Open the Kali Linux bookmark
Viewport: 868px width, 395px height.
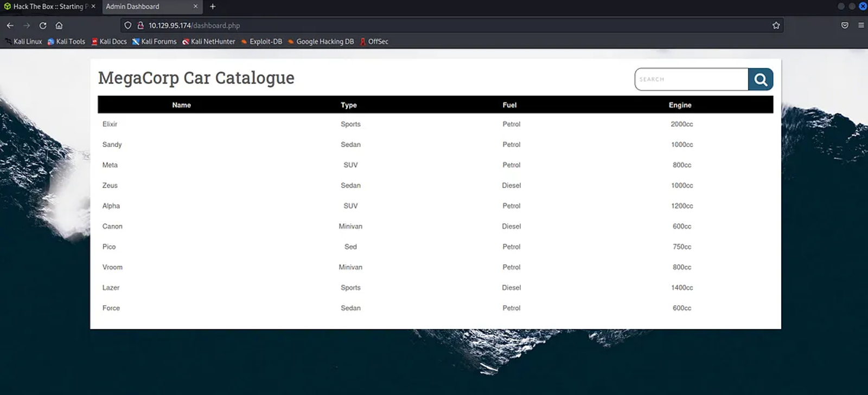pos(24,41)
